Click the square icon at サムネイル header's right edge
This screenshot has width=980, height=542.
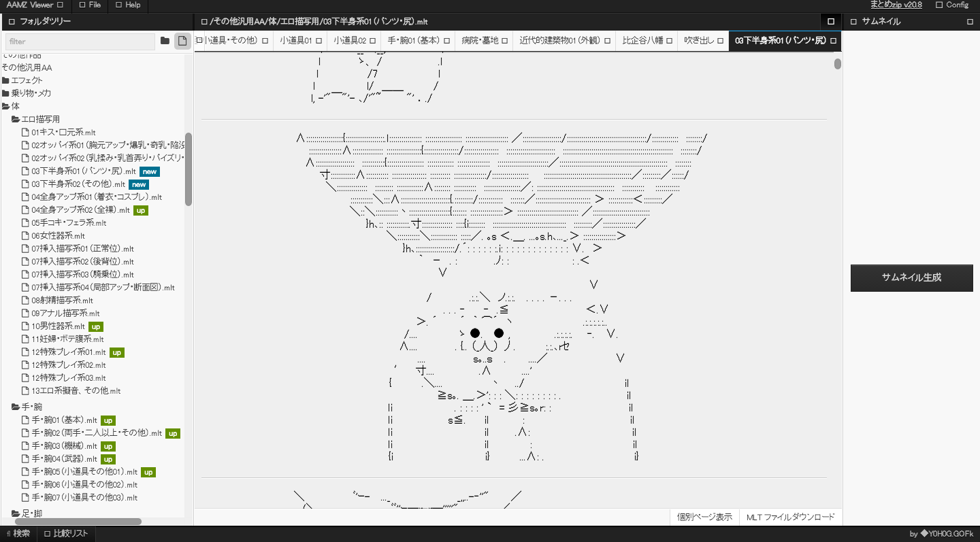pos(970,22)
